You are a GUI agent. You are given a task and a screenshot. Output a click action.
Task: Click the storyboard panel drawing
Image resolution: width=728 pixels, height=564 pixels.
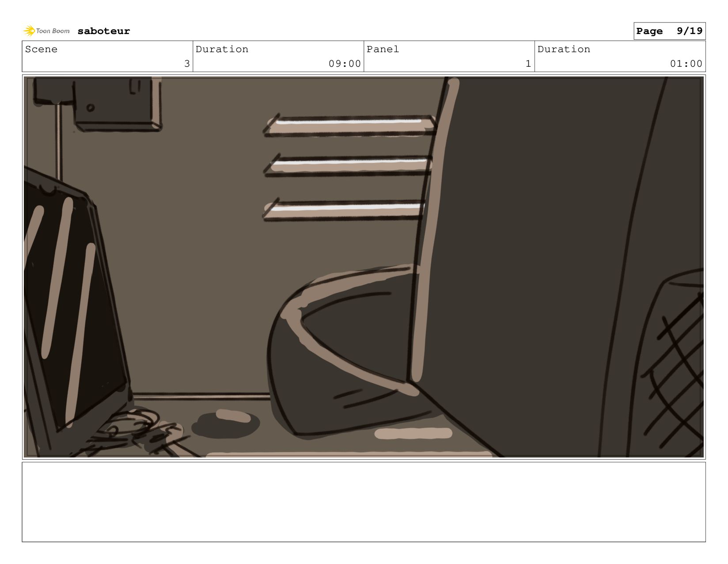(x=364, y=267)
